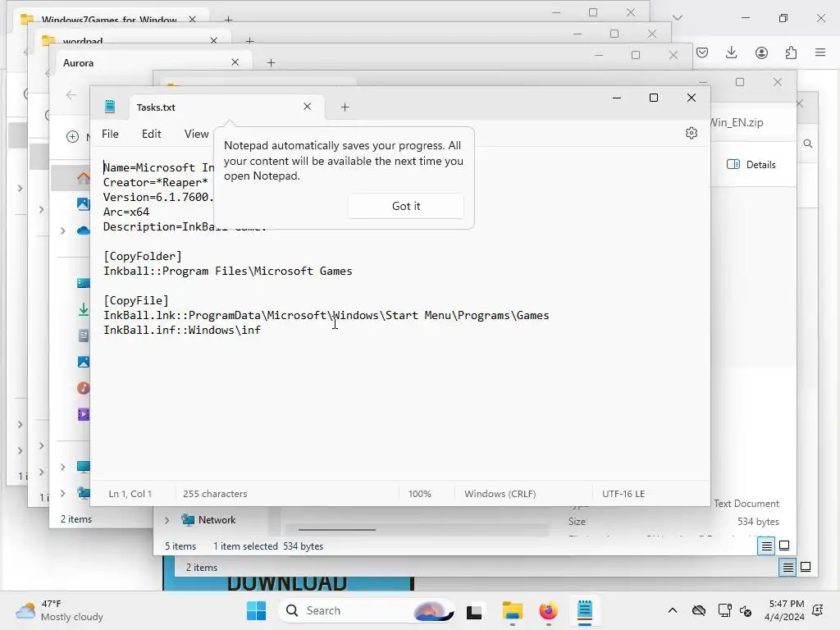The height and width of the screenshot is (630, 840).
Task: Click the InkBall.inf::Windows\inf line
Action: [182, 330]
